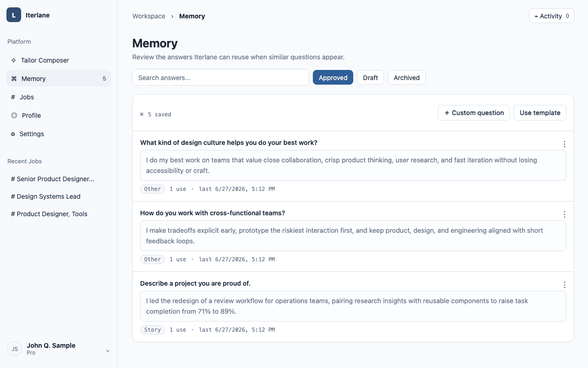Open recent job Product Designer, Tools
The width and height of the screenshot is (588, 368).
pyautogui.click(x=58, y=214)
